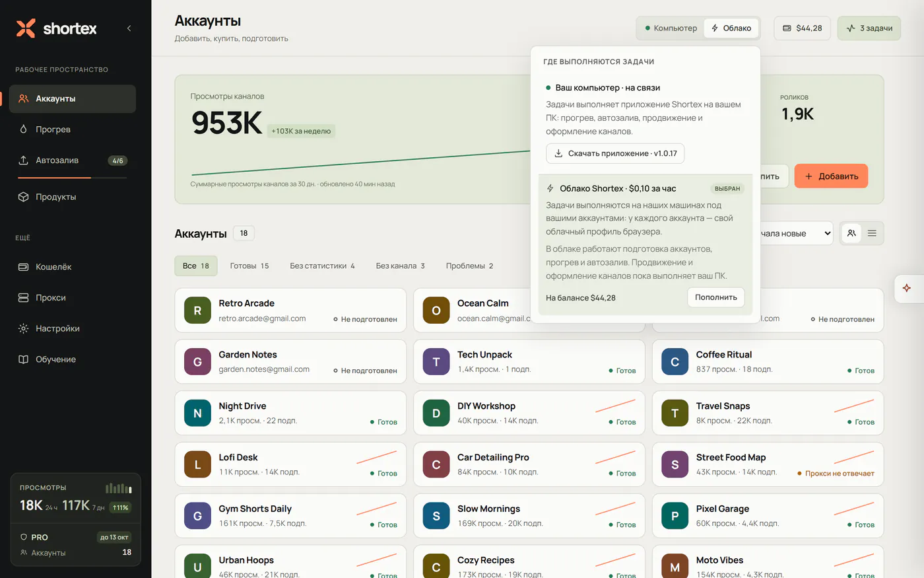Open the $44,28 balance button

pyautogui.click(x=802, y=28)
